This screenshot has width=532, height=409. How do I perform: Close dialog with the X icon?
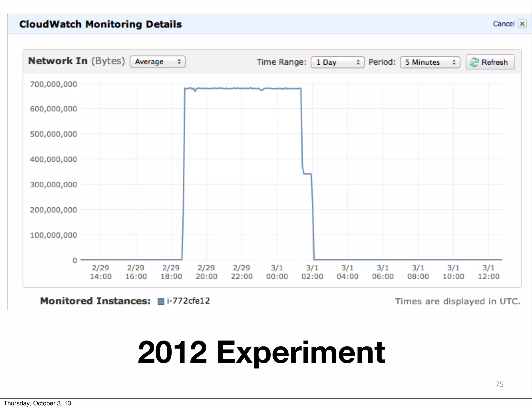[x=522, y=24]
